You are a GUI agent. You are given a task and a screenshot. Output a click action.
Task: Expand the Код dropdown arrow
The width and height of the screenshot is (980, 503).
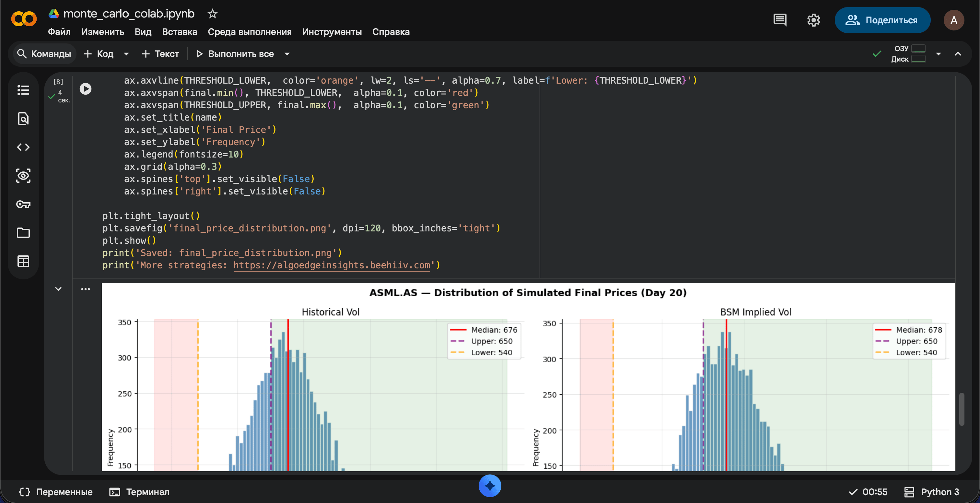coord(126,54)
